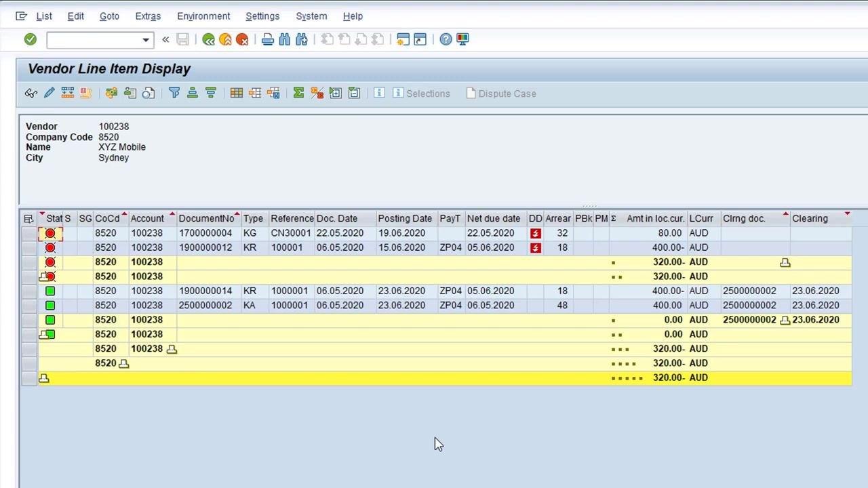Open the Environment menu

[203, 16]
